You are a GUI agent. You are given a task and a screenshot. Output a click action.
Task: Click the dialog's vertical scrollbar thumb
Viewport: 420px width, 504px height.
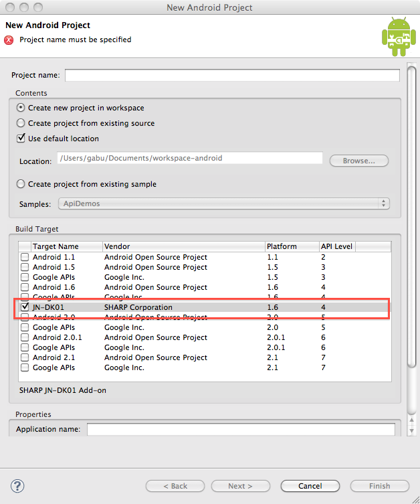click(x=411, y=216)
